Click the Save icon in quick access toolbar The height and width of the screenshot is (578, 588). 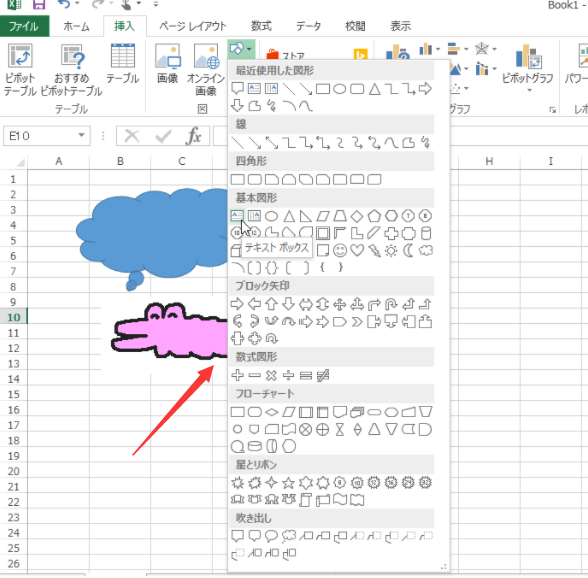click(39, 5)
